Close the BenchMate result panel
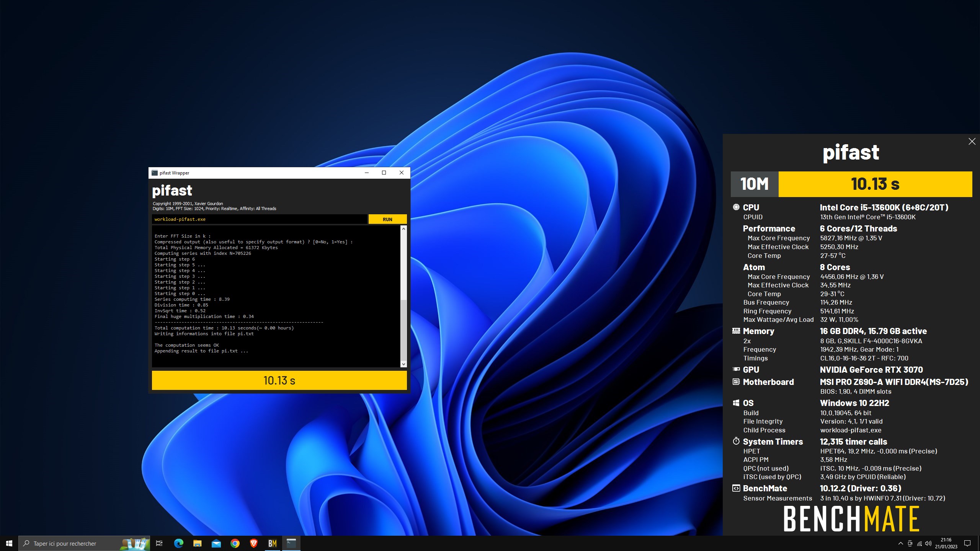This screenshot has height=551, width=980. pyautogui.click(x=972, y=142)
